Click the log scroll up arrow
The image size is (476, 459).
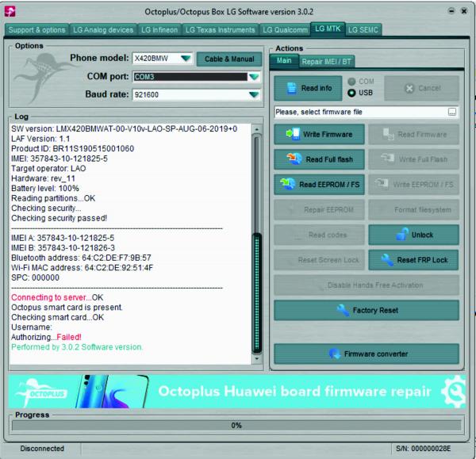(x=257, y=129)
